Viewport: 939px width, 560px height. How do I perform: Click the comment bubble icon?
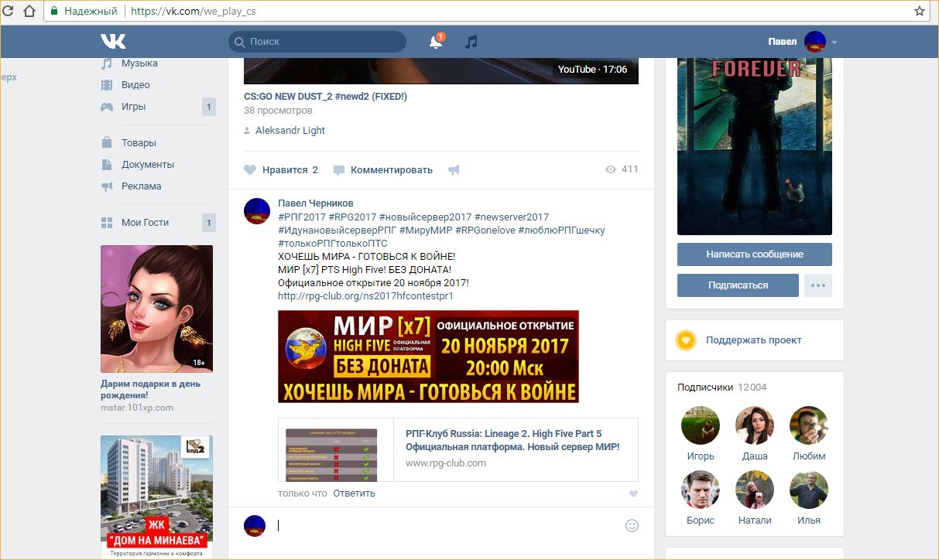click(339, 170)
